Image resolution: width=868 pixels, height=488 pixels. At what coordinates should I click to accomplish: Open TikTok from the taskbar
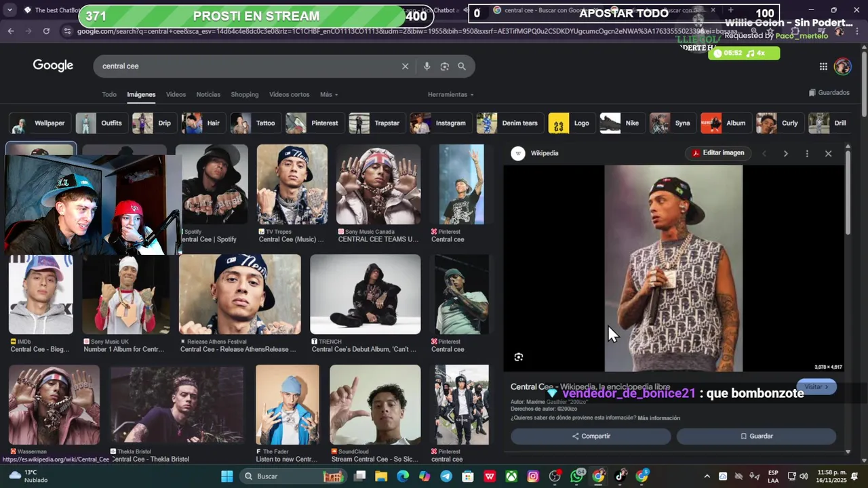coord(620,476)
